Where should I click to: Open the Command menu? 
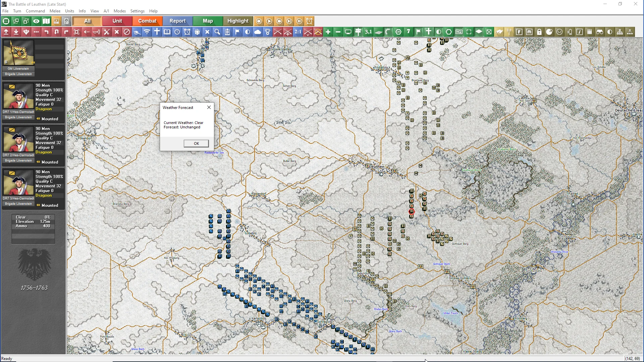pos(35,11)
